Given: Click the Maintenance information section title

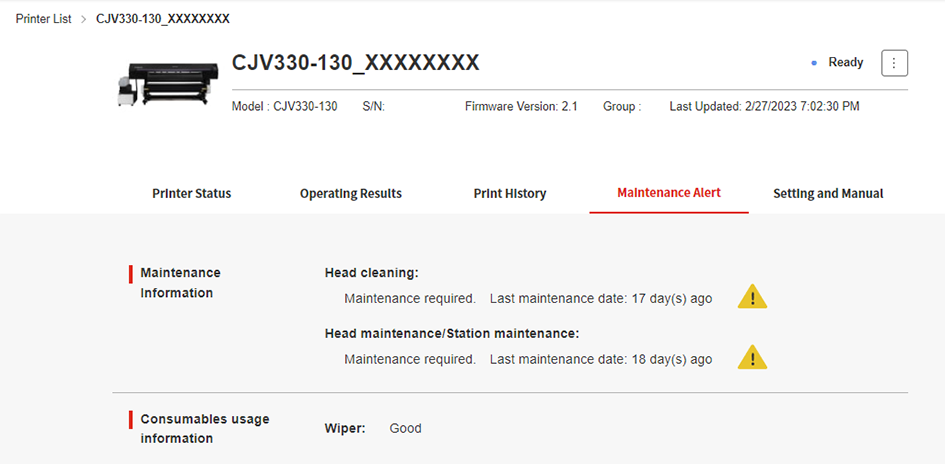Looking at the screenshot, I should [x=180, y=283].
